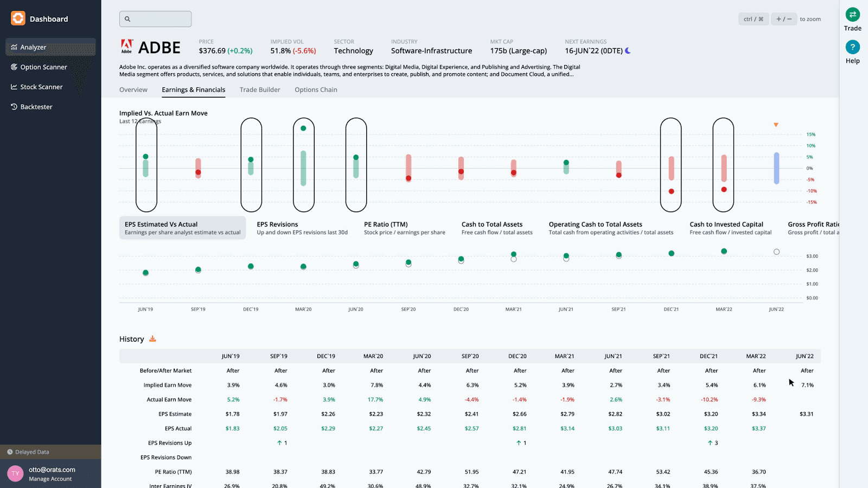
Task: Click the hollow JUN'22 EPS estimate point
Action: (776, 252)
